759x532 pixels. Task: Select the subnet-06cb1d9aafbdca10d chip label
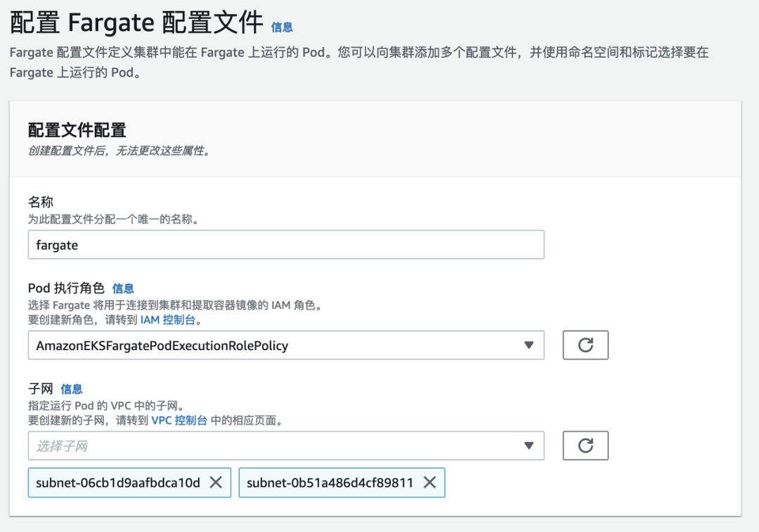click(118, 483)
